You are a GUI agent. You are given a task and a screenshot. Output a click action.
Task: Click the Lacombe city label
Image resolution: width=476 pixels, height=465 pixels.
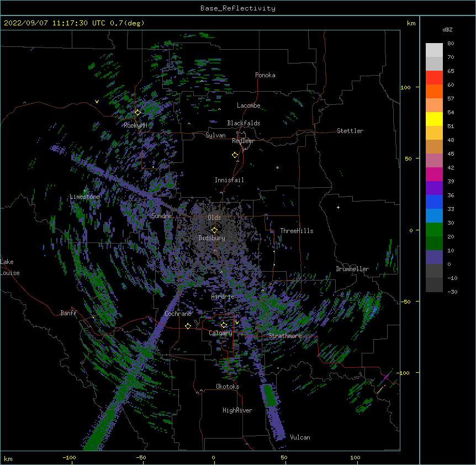248,105
